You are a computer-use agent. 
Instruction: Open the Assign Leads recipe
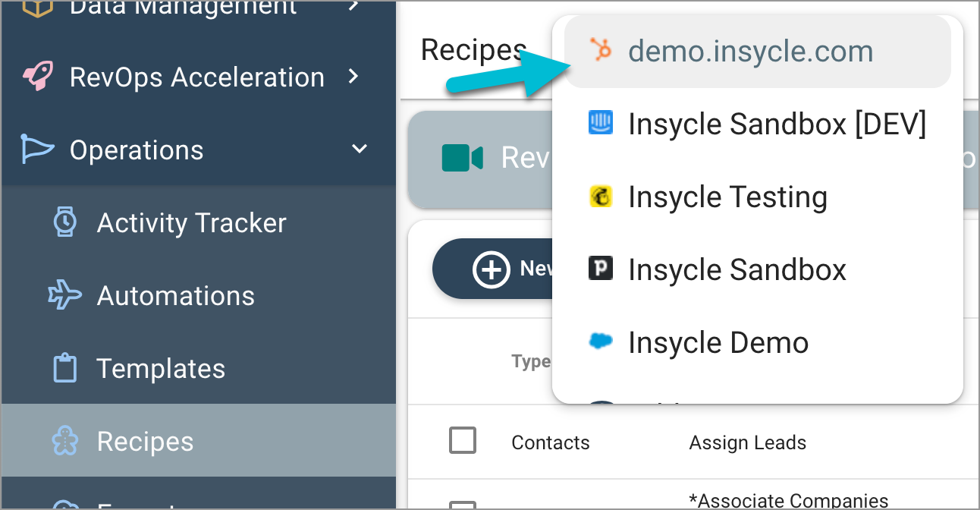[747, 442]
